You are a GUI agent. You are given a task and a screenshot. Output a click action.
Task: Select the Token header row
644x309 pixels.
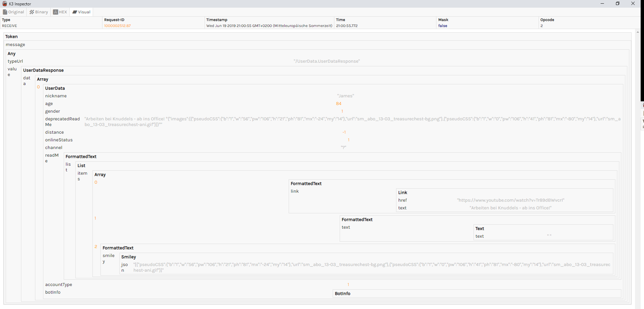click(x=12, y=37)
